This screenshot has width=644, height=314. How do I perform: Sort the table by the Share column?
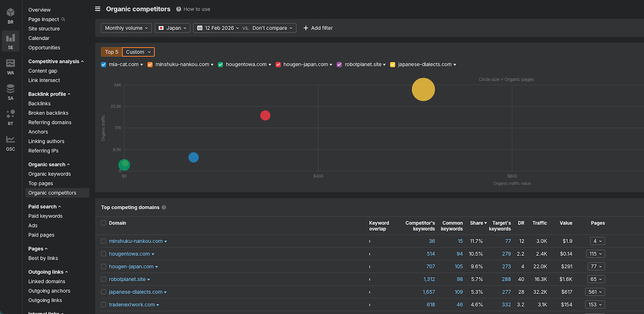point(477,223)
